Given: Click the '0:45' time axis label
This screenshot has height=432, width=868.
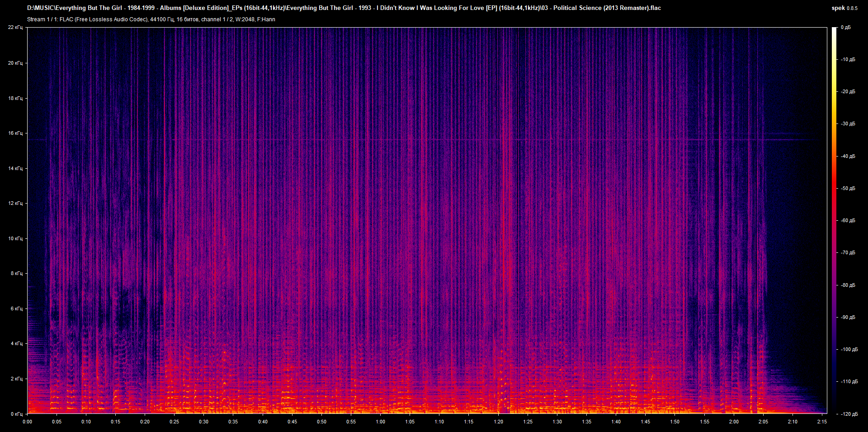Looking at the screenshot, I should point(292,422).
